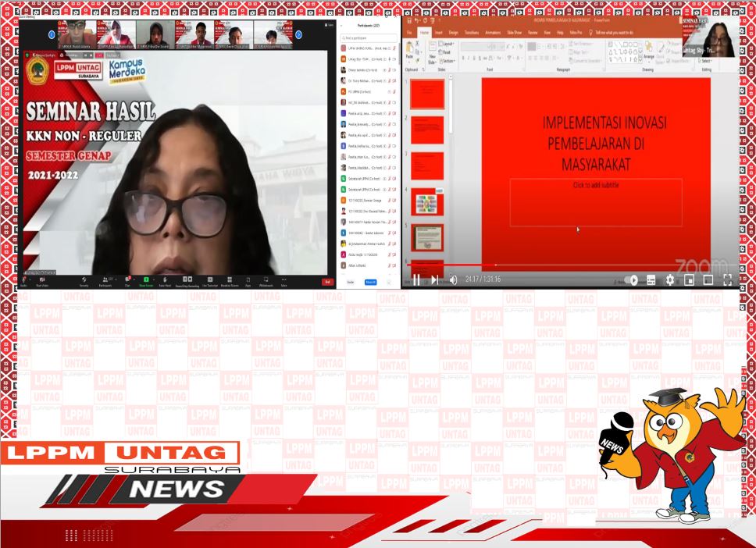Screen dimensions: 756x548
Task: Open Zoom Security options
Action: coord(84,282)
